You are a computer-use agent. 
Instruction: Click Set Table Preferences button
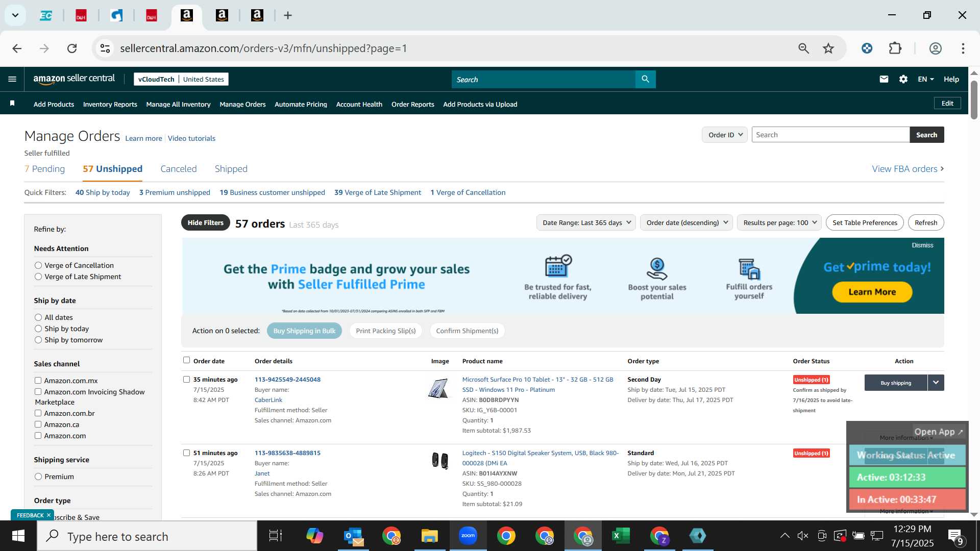click(865, 222)
